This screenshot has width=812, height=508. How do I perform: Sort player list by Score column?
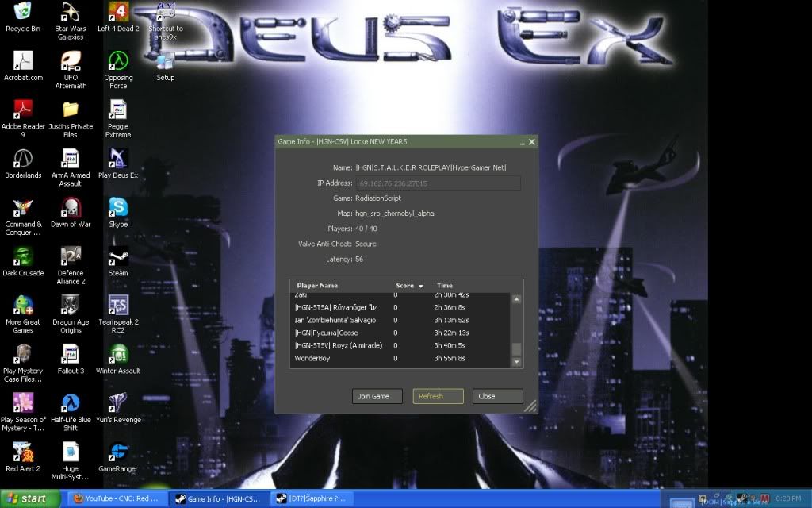pyautogui.click(x=409, y=286)
